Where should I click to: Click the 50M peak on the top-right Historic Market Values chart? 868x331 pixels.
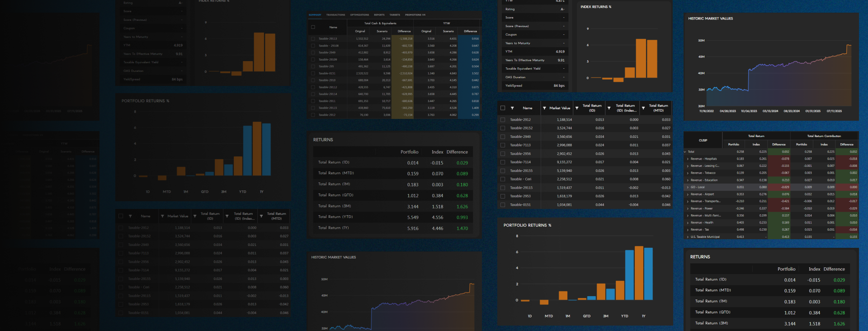(x=849, y=45)
